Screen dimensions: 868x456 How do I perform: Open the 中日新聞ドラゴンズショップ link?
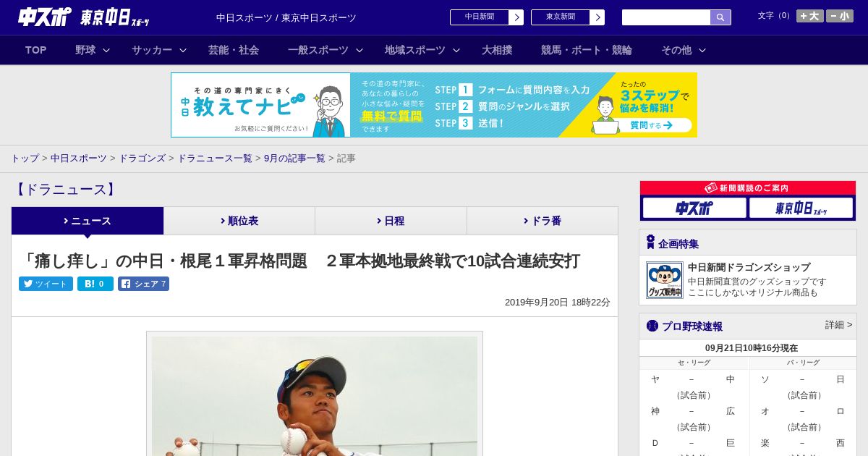click(749, 267)
